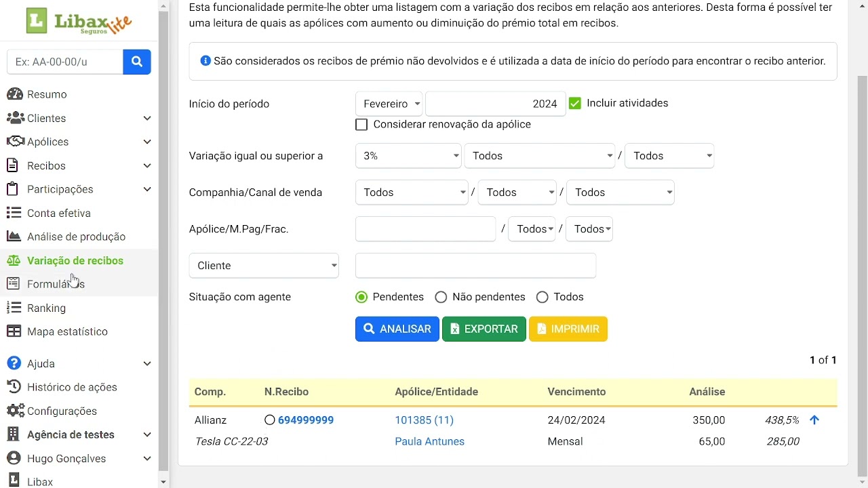Open the Cliente type dropdown

click(x=264, y=266)
